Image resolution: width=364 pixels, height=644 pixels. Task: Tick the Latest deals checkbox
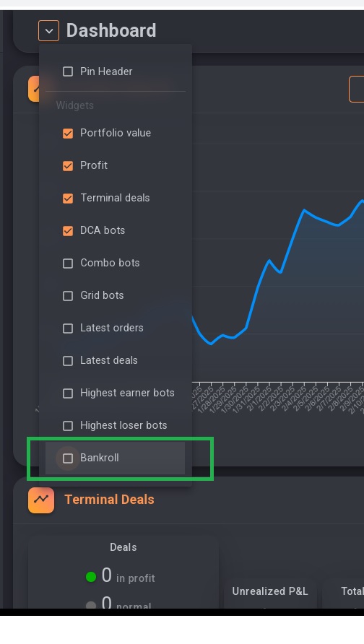click(68, 360)
